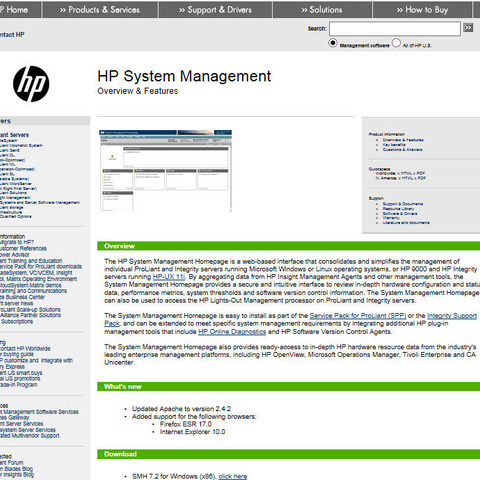Open the Trade-in Program link
Image resolution: width=480 pixels, height=480 pixels.
(x=18, y=385)
